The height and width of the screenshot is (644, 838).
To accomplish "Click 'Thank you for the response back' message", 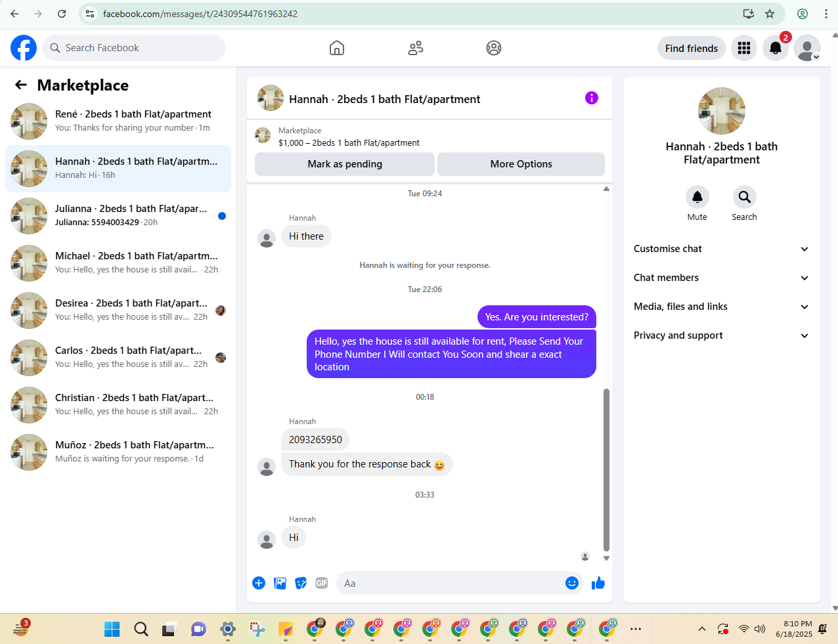I will point(366,464).
